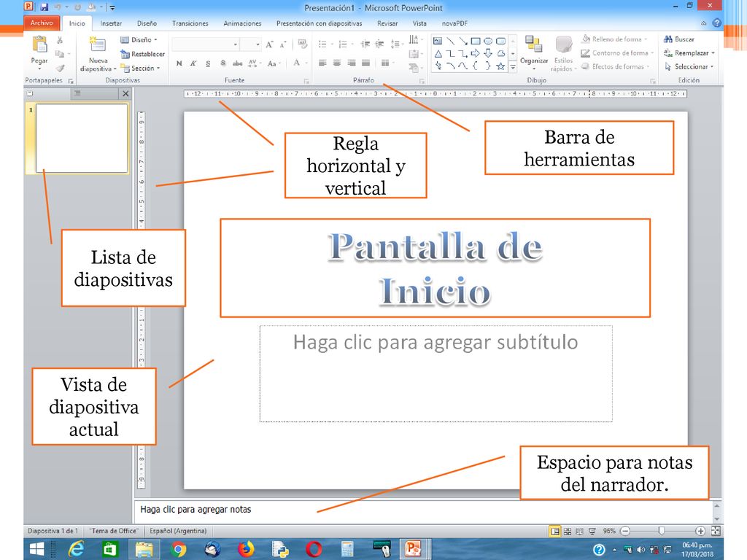Open the Archivo tab
Image resolution: width=747 pixels, height=560 pixels.
[42, 23]
